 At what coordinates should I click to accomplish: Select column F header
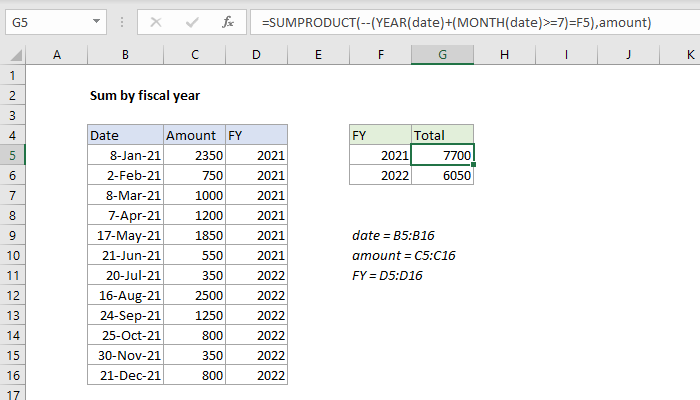(380, 55)
